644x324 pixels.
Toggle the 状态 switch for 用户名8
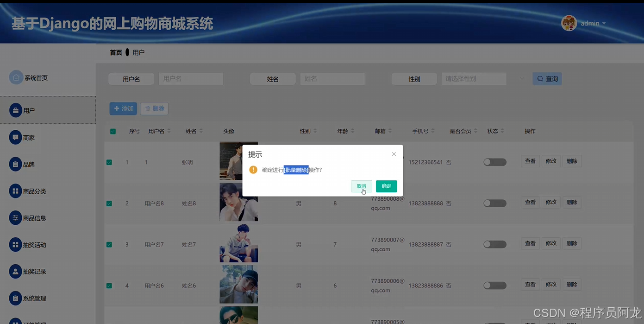pyautogui.click(x=495, y=203)
